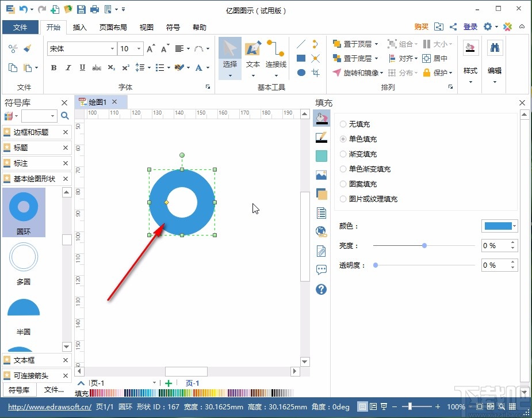Select the 图片或纹理填充 radio option

343,199
